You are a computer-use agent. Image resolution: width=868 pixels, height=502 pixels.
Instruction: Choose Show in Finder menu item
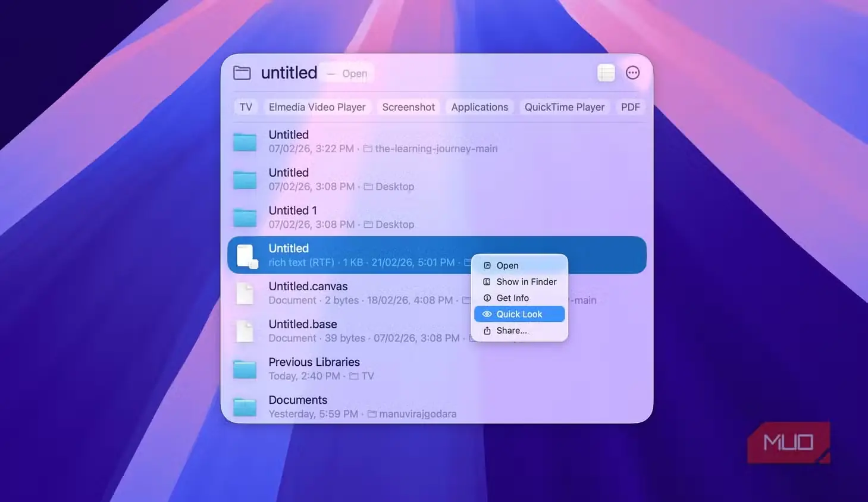click(x=521, y=282)
